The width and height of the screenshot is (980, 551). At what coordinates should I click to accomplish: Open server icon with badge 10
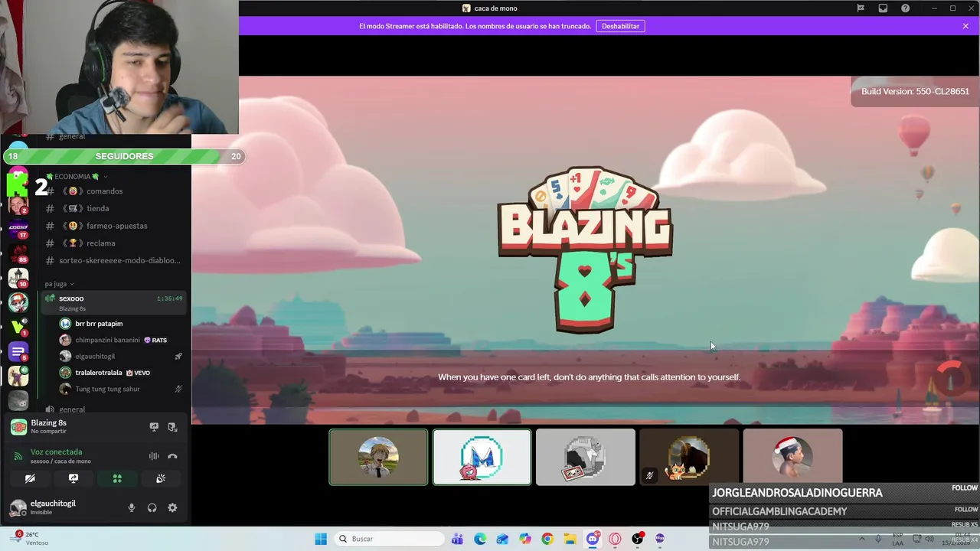point(18,277)
